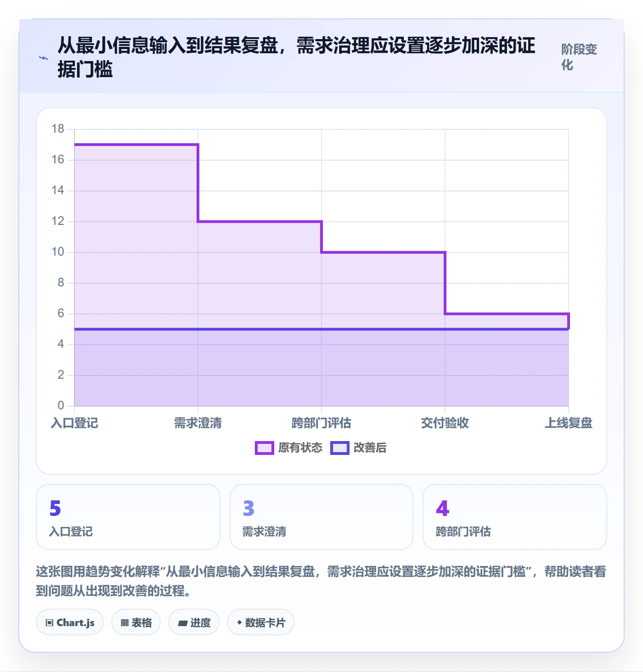The width and height of the screenshot is (643, 672).
Task: Select the 进度 tag chip
Action: pyautogui.click(x=194, y=622)
